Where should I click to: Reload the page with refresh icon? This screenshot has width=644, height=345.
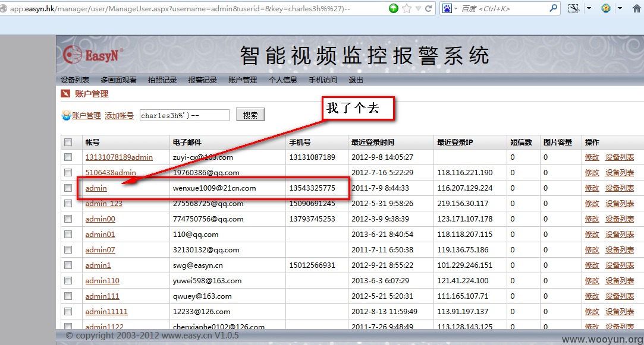pyautogui.click(x=428, y=8)
